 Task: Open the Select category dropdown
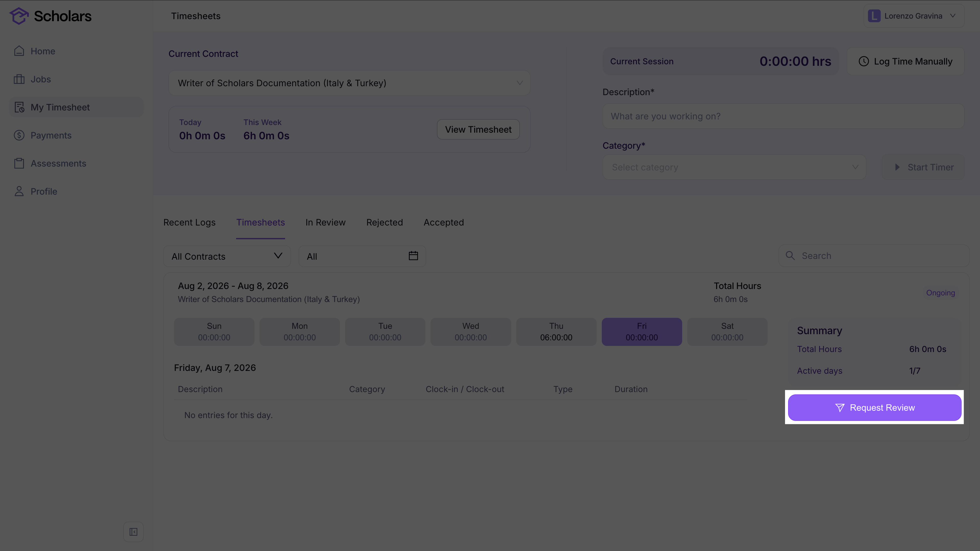pyautogui.click(x=734, y=167)
